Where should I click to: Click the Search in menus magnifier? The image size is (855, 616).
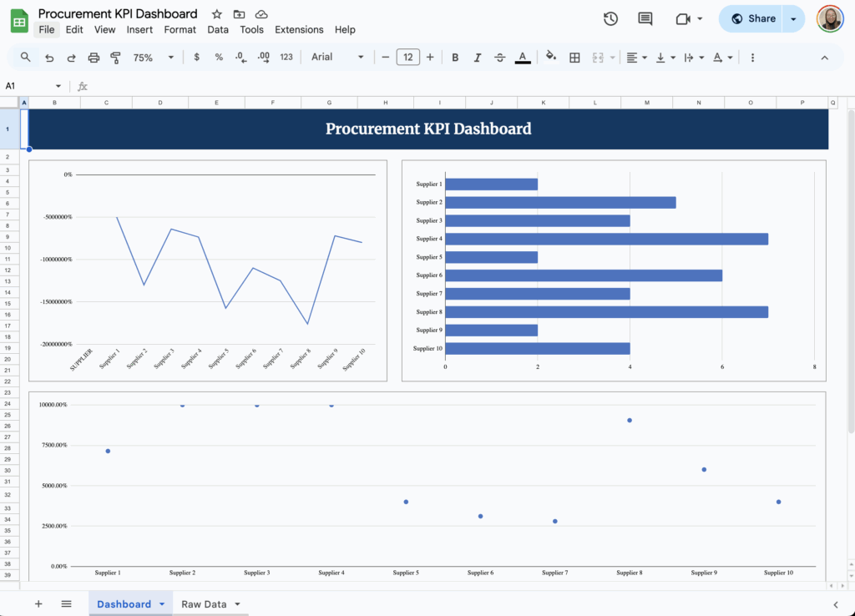tap(25, 57)
